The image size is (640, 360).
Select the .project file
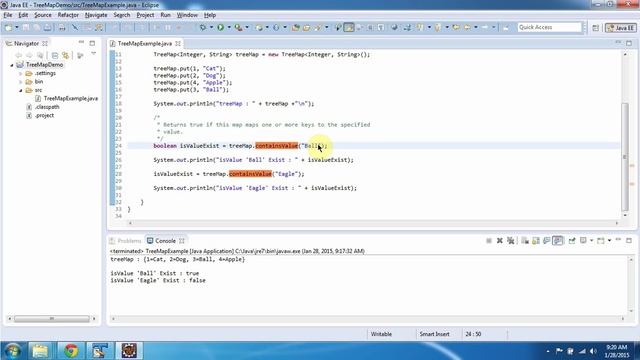40,116
